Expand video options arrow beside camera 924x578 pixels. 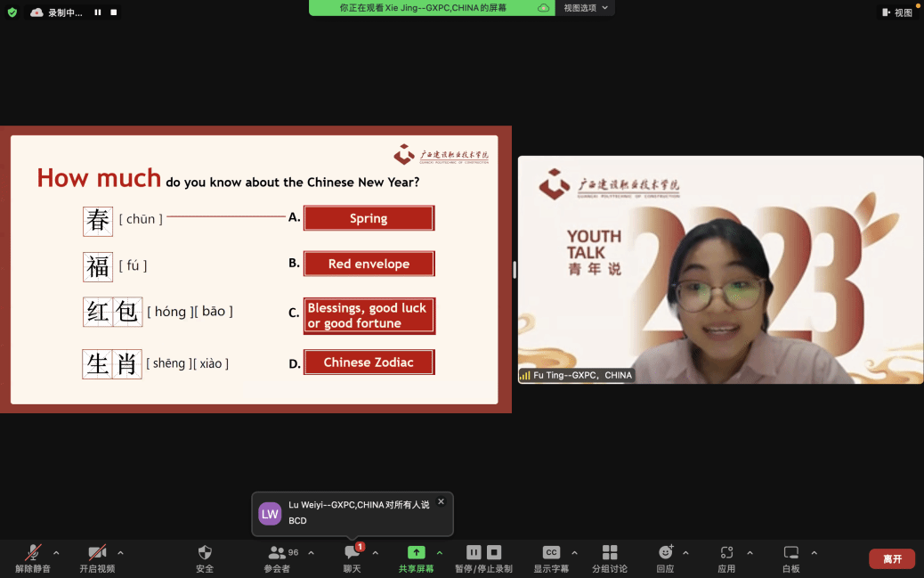click(120, 553)
